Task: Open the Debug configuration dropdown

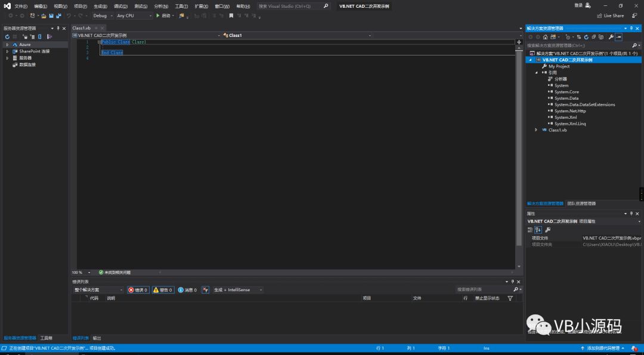Action: click(103, 16)
